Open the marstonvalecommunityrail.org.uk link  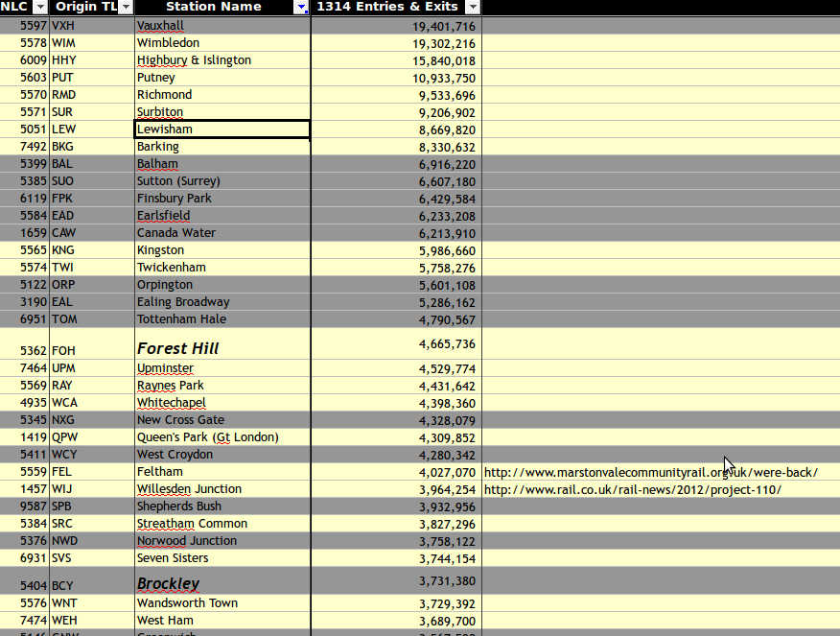[650, 472]
